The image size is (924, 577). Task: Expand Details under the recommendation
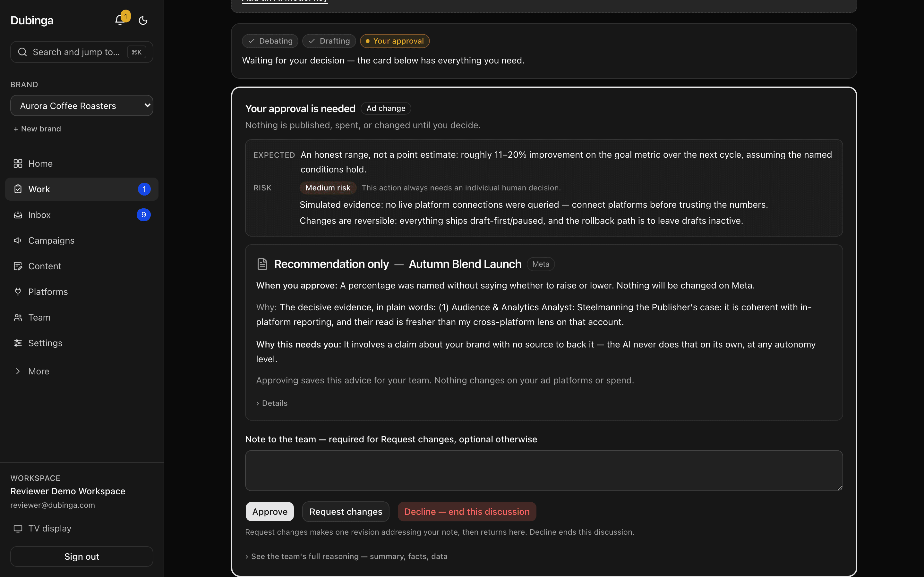(272, 403)
